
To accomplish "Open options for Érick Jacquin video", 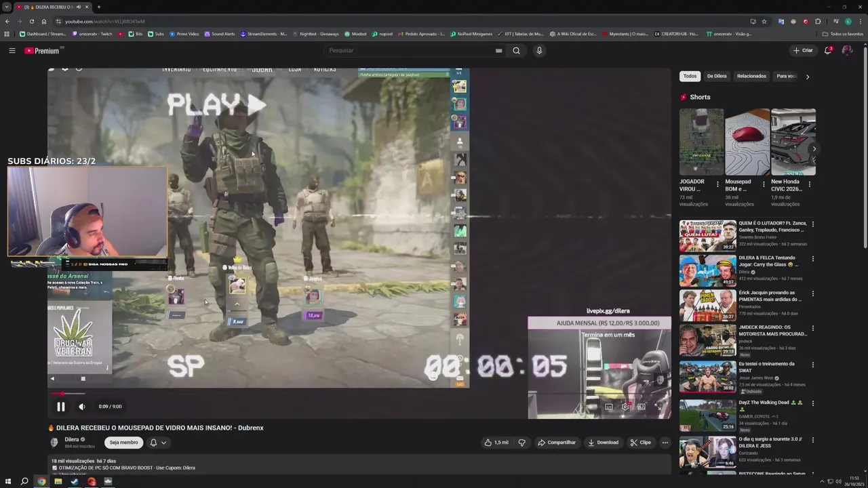I will [812, 294].
